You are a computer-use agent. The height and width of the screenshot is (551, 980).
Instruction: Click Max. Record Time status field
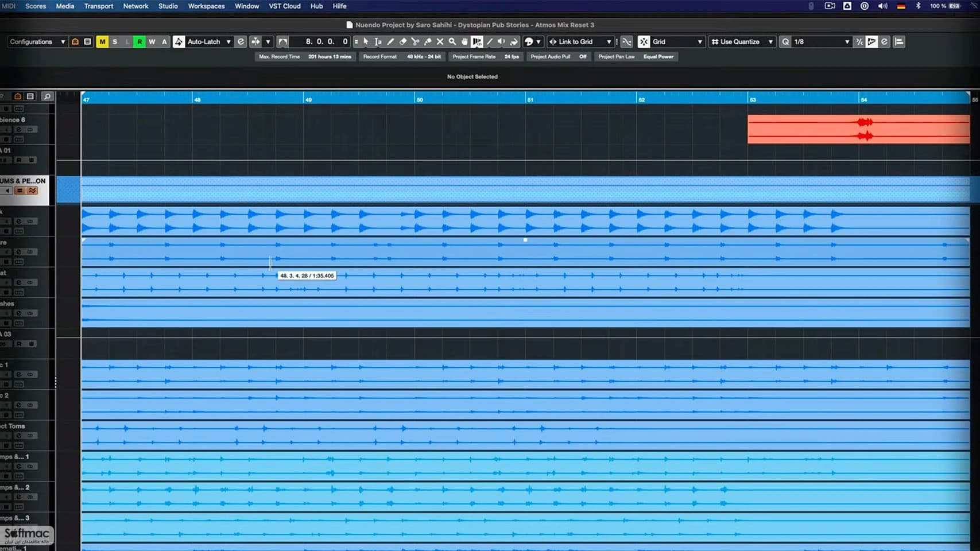(x=305, y=56)
